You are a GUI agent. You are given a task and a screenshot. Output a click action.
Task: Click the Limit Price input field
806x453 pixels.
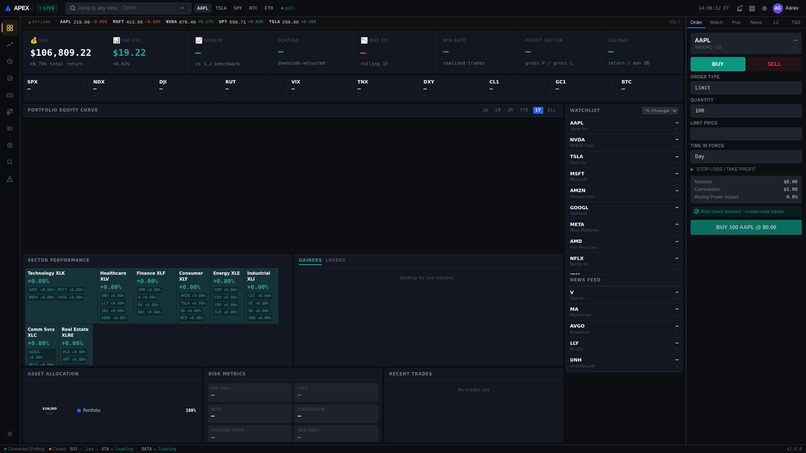click(746, 134)
